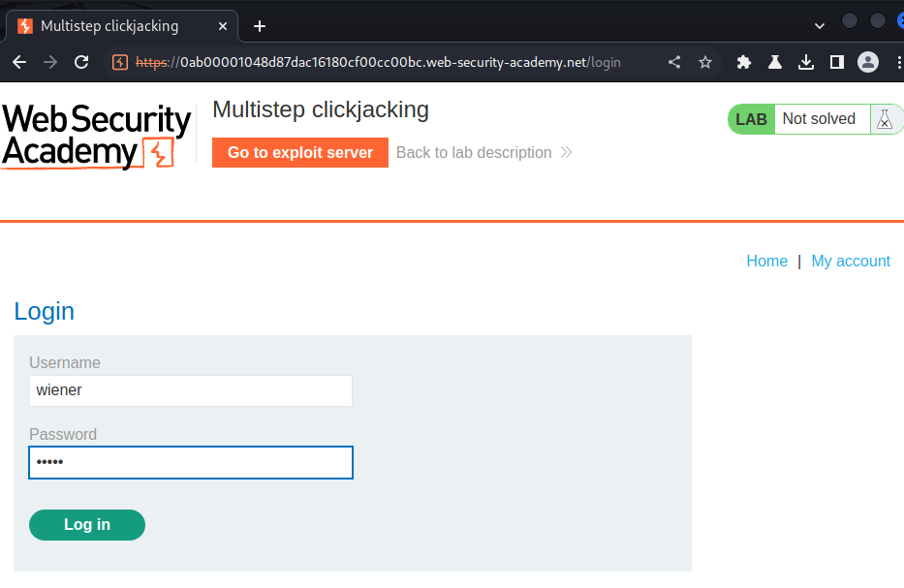Open the extensions puzzle icon
Image resolution: width=904 pixels, height=588 pixels.
pos(744,62)
